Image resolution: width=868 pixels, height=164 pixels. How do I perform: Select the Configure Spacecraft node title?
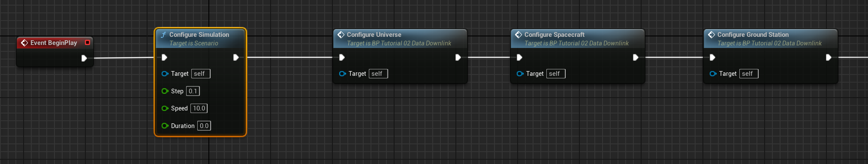[x=555, y=35]
